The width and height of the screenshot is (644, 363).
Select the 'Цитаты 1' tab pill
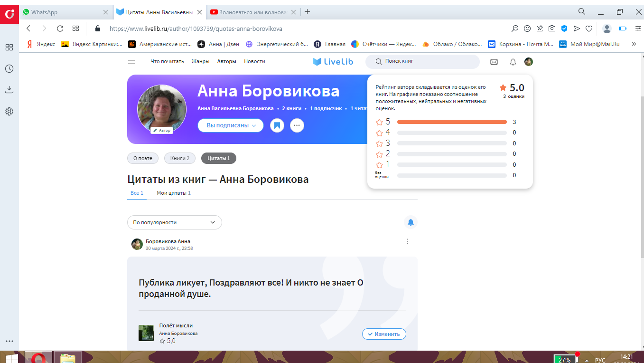219,158
